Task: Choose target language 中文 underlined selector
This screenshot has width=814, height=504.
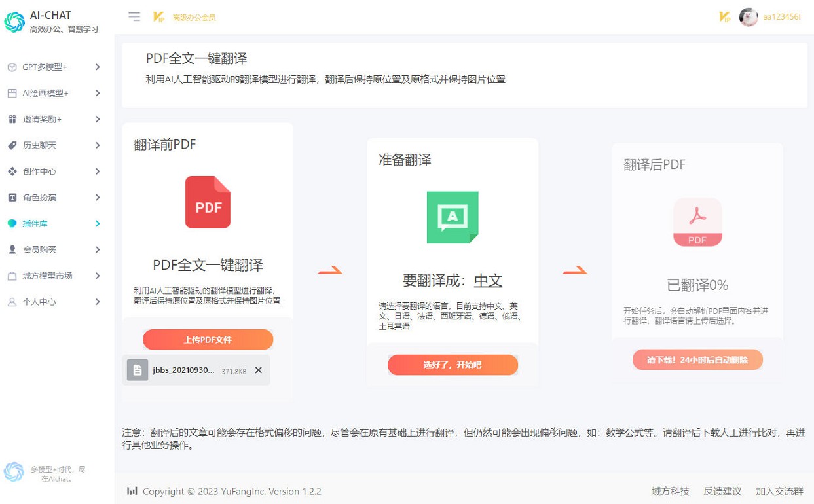Action: (488, 281)
